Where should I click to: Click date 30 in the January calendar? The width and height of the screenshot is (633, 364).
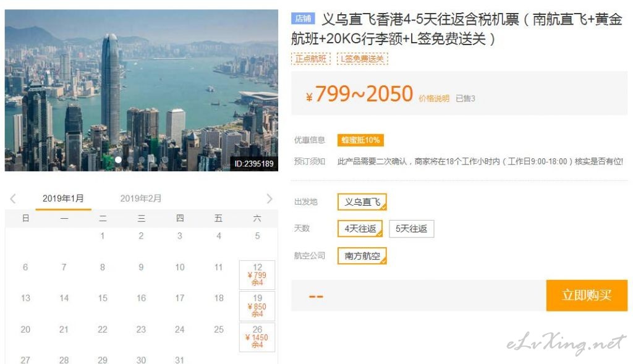(x=142, y=360)
